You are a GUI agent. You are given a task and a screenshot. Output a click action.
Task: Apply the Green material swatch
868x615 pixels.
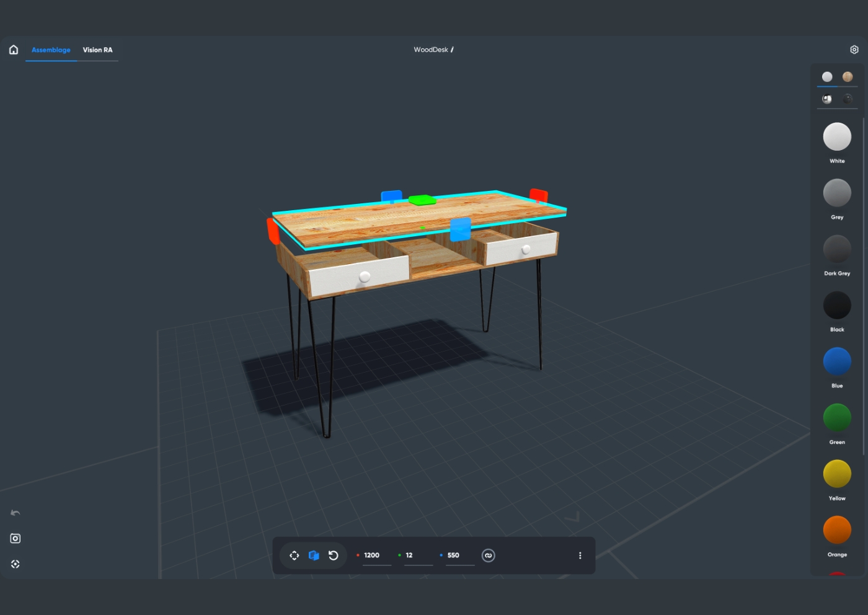(837, 418)
